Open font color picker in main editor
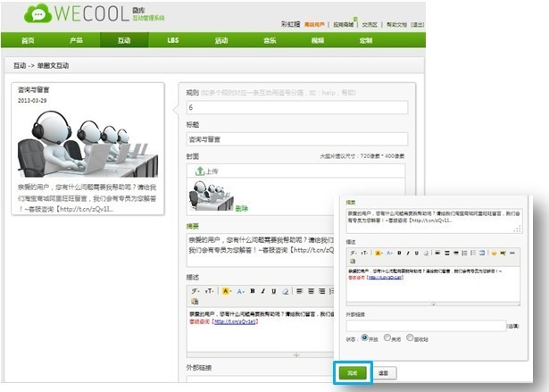Image resolution: width=549 pixels, height=392 pixels. [x=240, y=291]
